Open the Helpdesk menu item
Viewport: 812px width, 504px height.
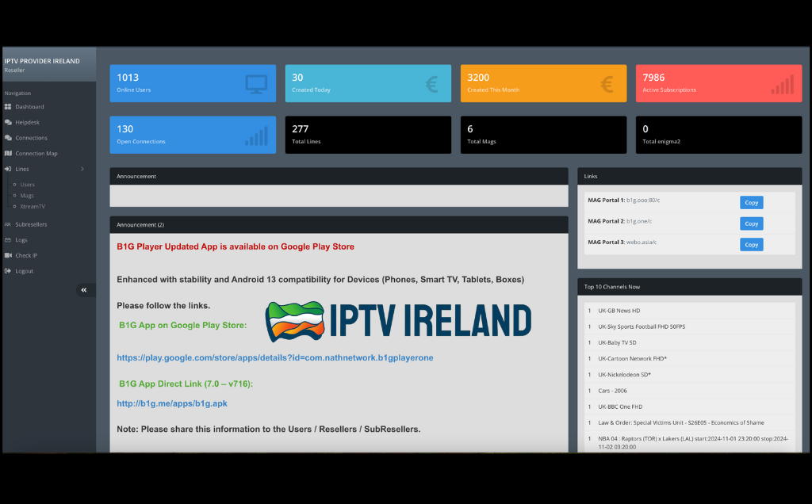coord(28,122)
